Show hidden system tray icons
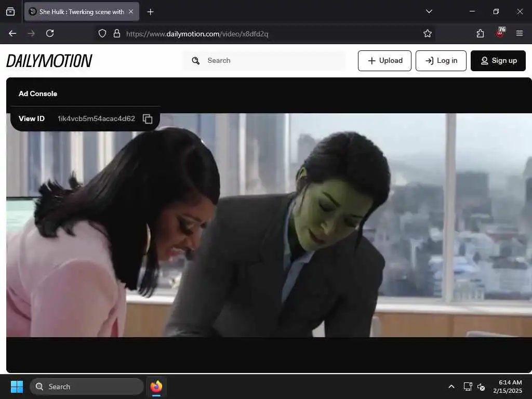 tap(451, 387)
